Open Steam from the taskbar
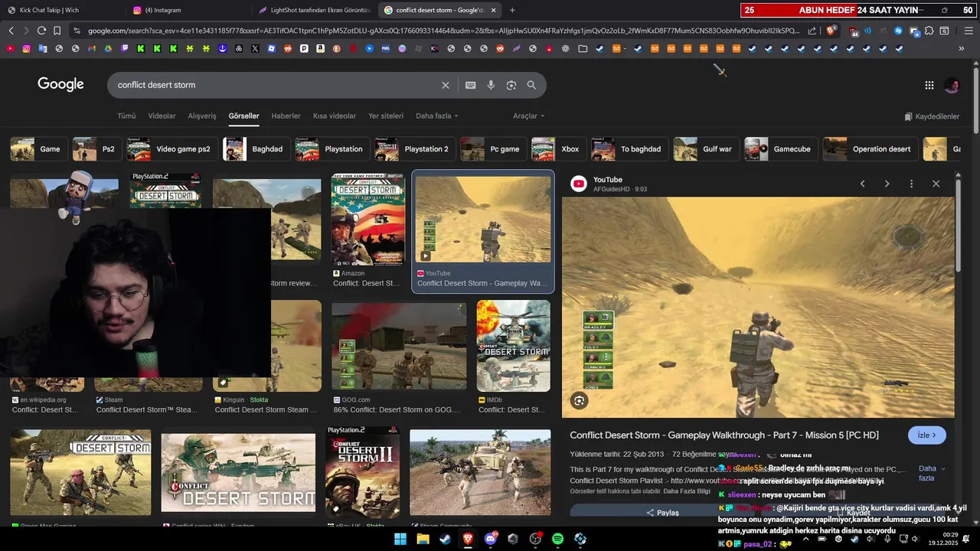 pos(445,539)
